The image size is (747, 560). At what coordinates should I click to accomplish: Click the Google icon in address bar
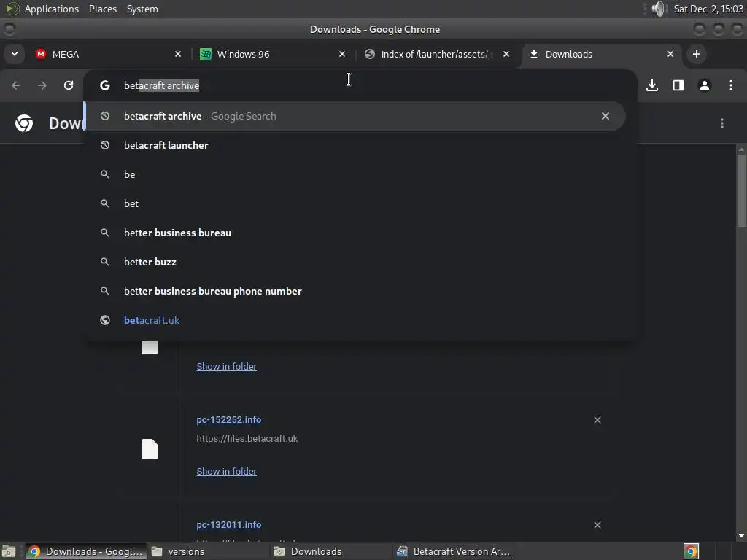[x=105, y=85]
